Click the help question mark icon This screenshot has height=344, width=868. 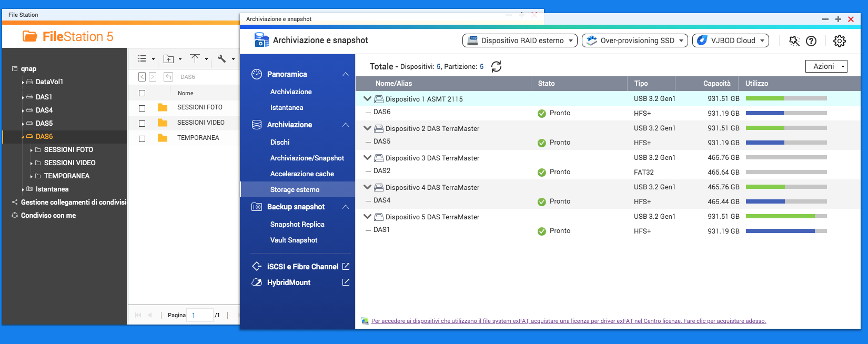pyautogui.click(x=811, y=41)
